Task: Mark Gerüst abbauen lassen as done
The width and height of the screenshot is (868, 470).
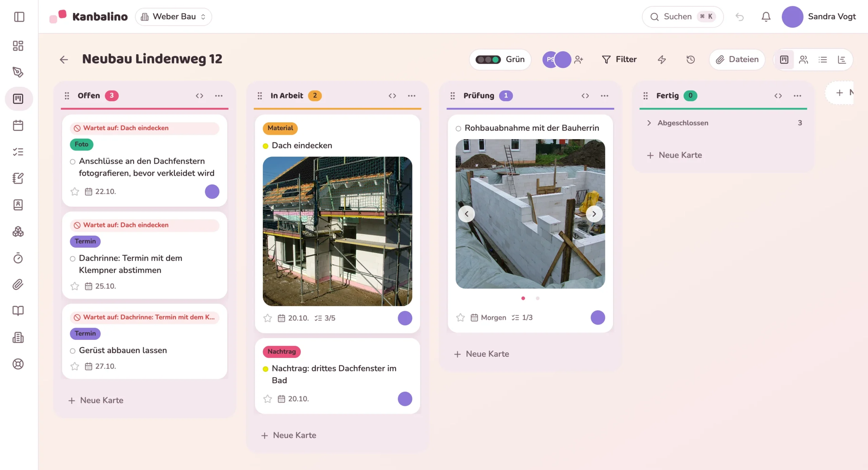Action: point(73,351)
